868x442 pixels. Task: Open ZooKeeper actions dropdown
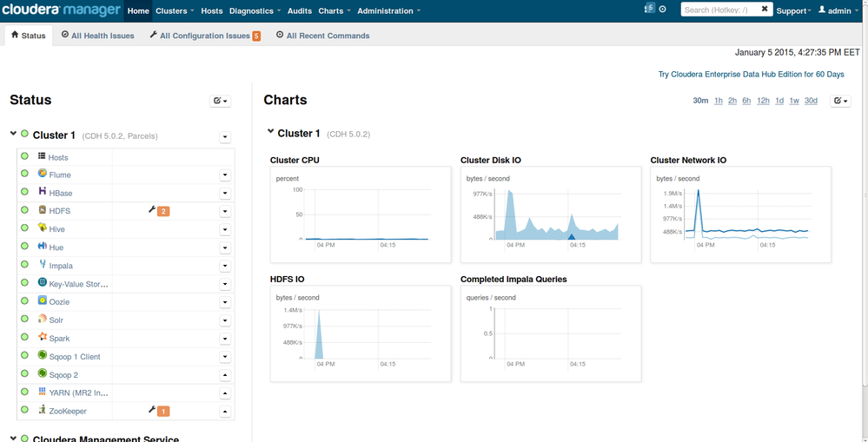(225, 412)
